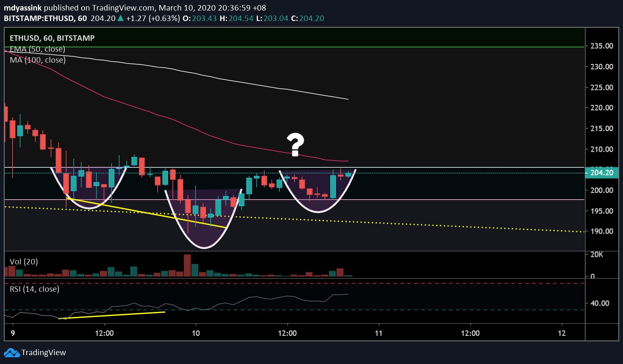The image size is (623, 364).
Task: Click the 200.00 price axis label
Action: click(602, 190)
